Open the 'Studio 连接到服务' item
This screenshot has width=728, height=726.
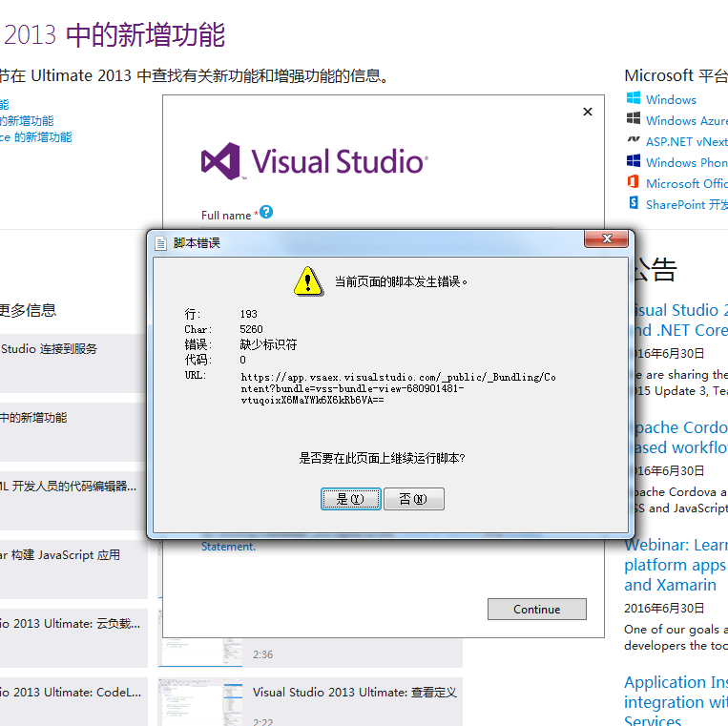click(72, 363)
